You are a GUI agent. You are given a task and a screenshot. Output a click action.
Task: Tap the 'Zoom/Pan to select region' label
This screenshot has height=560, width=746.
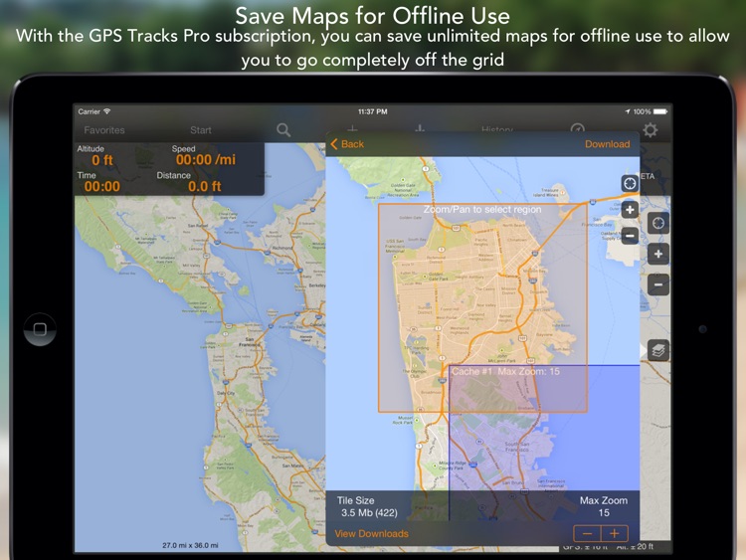[482, 209]
